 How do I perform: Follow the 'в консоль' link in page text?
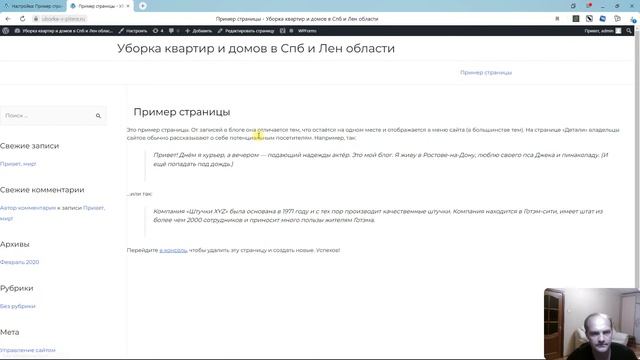(173, 250)
